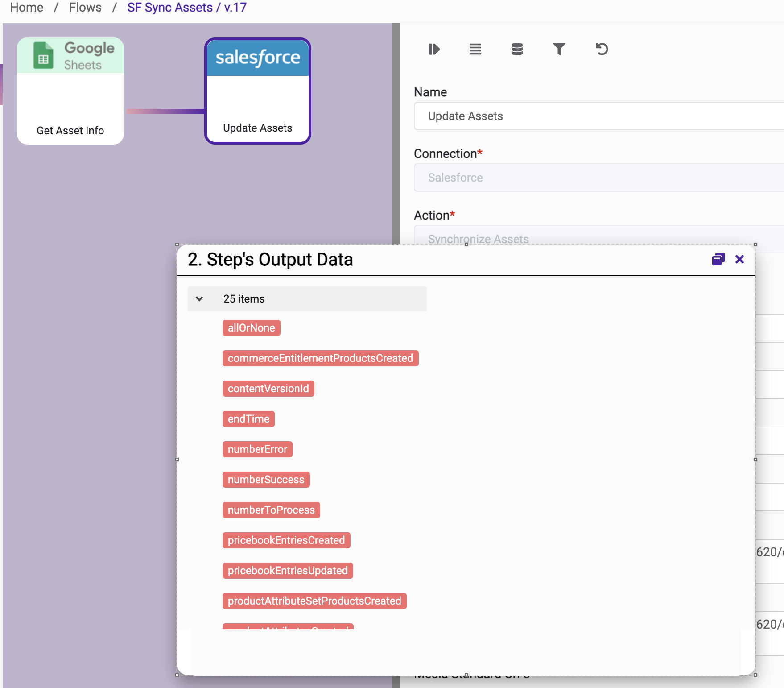Select the numberError output tag
The height and width of the screenshot is (688, 784).
click(x=257, y=449)
